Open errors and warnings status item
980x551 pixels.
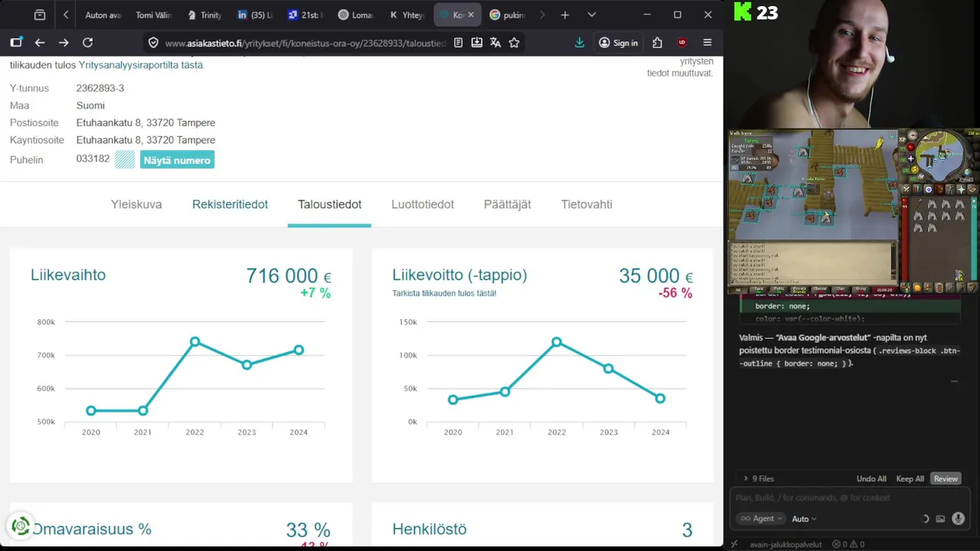point(848,544)
